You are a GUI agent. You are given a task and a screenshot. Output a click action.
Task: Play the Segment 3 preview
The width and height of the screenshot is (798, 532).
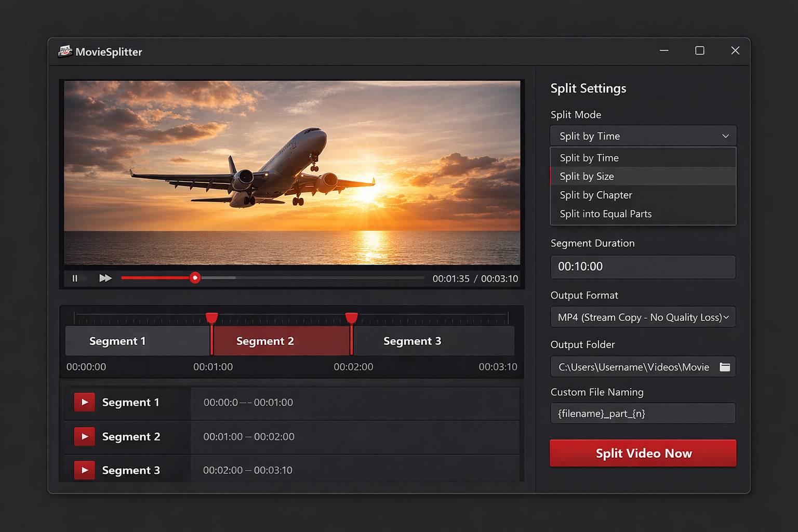[84, 470]
